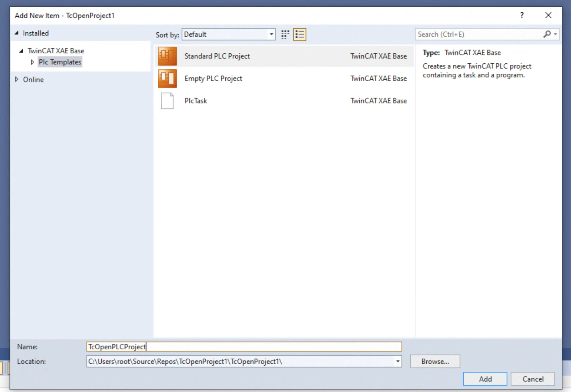Click the Installed label
571x392 pixels.
[36, 33]
